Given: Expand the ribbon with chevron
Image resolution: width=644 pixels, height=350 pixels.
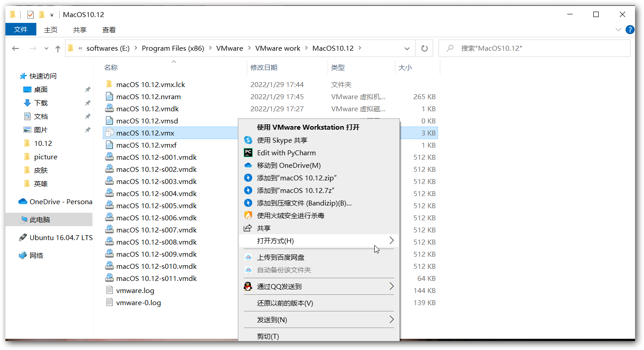Looking at the screenshot, I should coord(618,30).
